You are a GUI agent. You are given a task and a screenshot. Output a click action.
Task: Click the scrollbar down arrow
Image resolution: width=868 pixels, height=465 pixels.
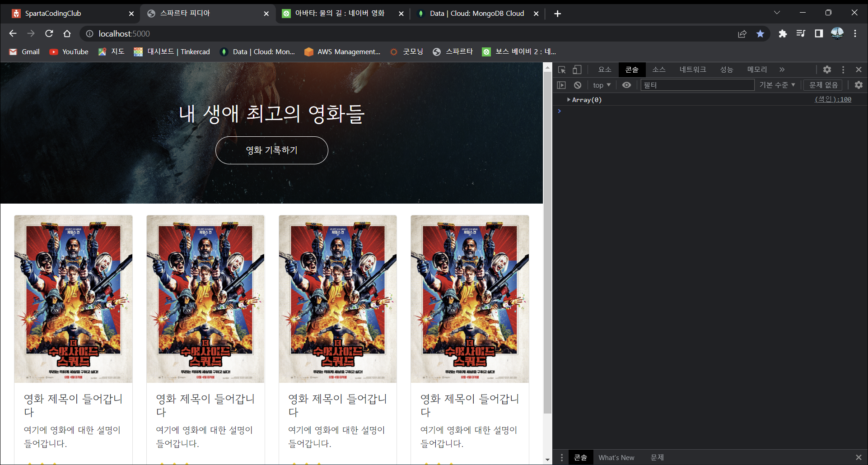point(547,460)
